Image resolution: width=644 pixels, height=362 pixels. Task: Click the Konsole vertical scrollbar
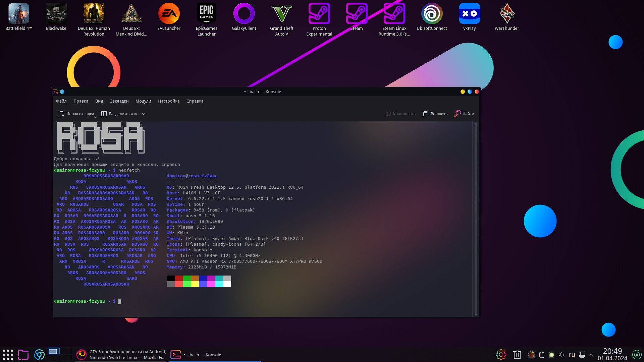pos(476,219)
